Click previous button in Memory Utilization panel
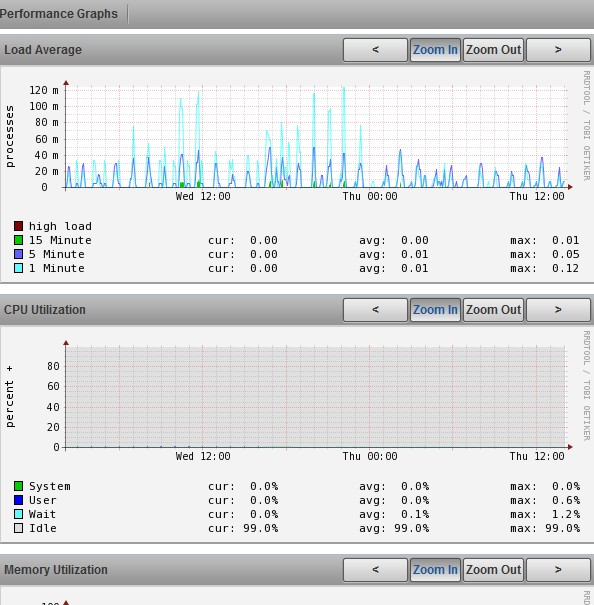This screenshot has width=594, height=605. tap(375, 570)
